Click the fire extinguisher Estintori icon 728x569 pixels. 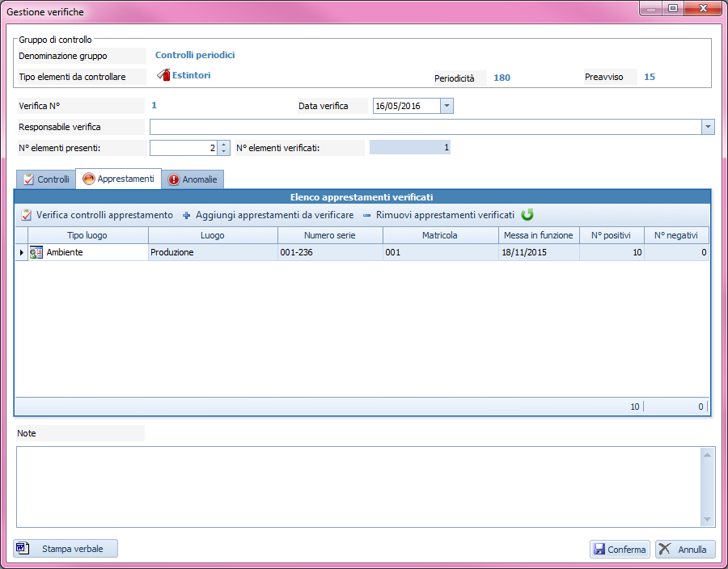(x=163, y=74)
